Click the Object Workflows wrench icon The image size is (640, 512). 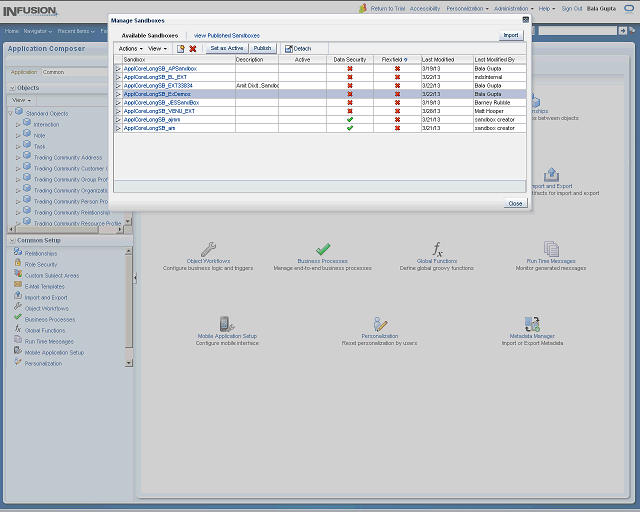[x=209, y=248]
